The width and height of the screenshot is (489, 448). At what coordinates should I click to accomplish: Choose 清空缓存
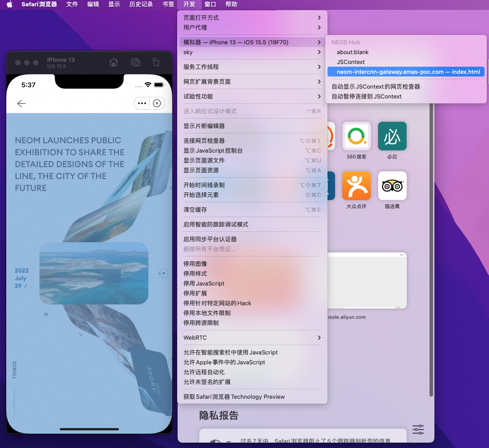pyautogui.click(x=252, y=209)
